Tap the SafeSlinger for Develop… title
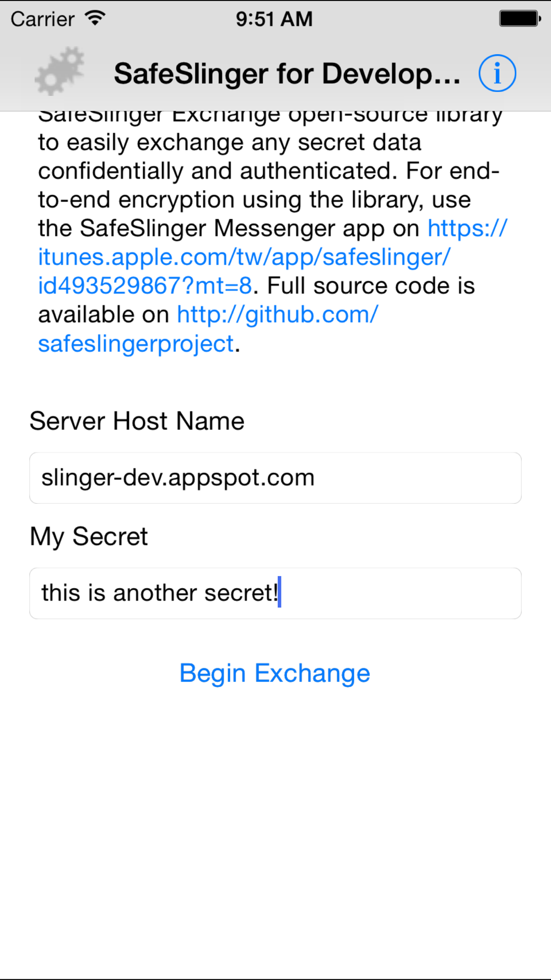This screenshot has height=980, width=551. coord(287,74)
